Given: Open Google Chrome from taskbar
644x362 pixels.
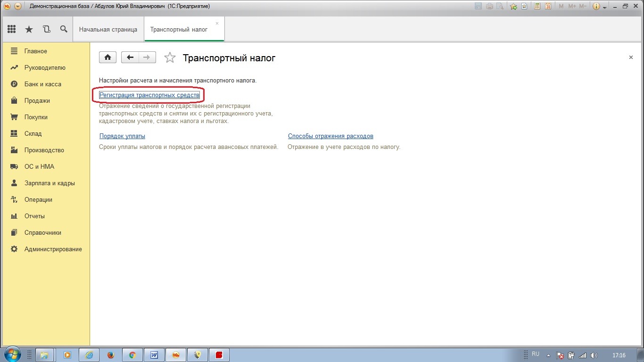Looking at the screenshot, I should coord(132,355).
